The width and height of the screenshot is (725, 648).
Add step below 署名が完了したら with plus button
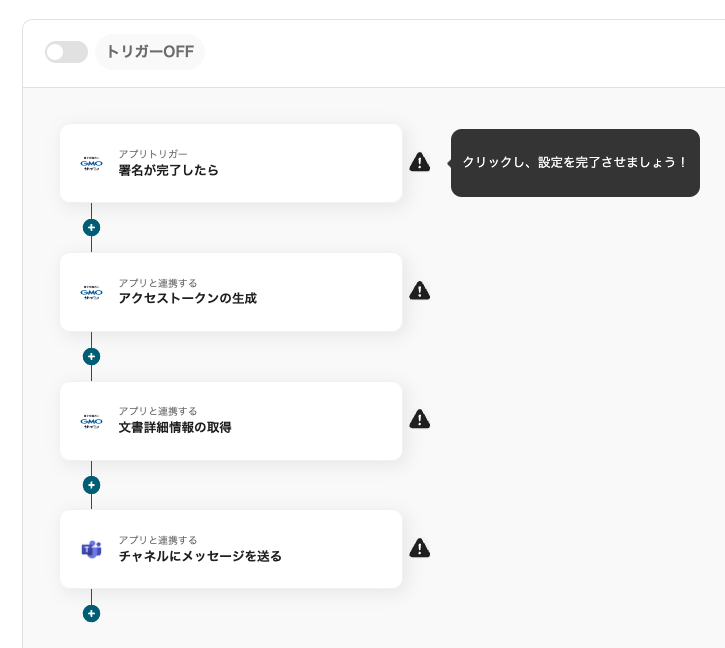[x=91, y=227]
